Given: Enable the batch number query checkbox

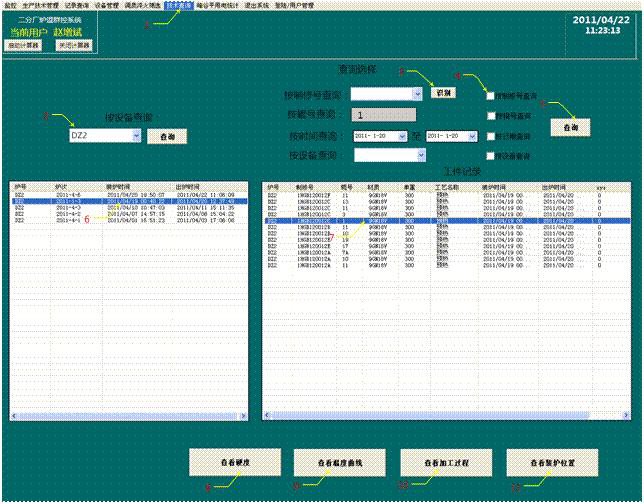Looking at the screenshot, I should tap(491, 115).
